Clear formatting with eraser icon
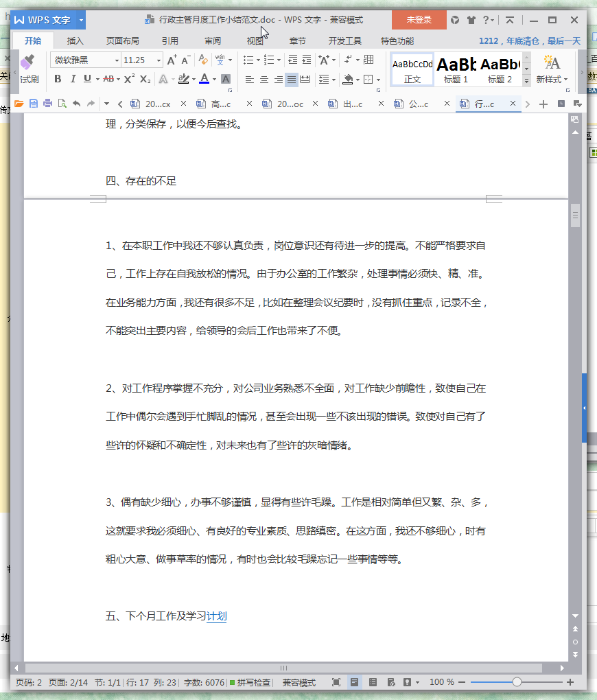Viewport: 597px width, 700px height. 203,60
